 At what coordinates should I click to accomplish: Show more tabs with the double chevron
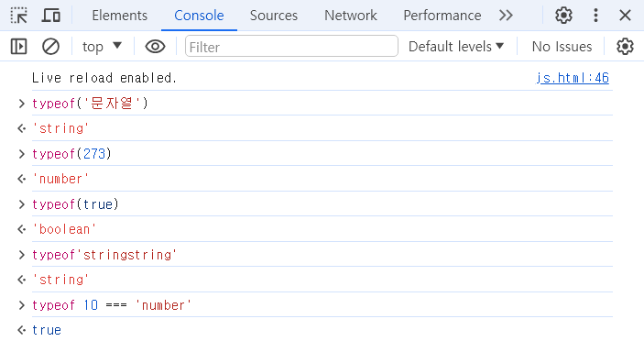(506, 16)
